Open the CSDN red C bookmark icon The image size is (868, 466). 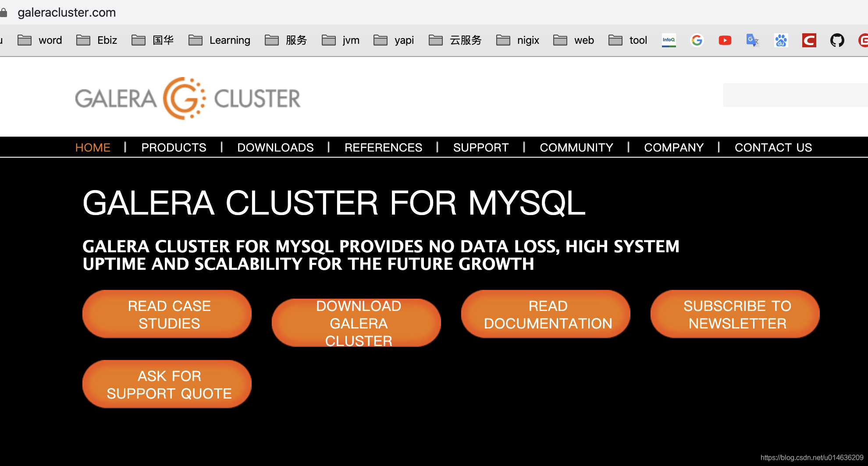809,40
